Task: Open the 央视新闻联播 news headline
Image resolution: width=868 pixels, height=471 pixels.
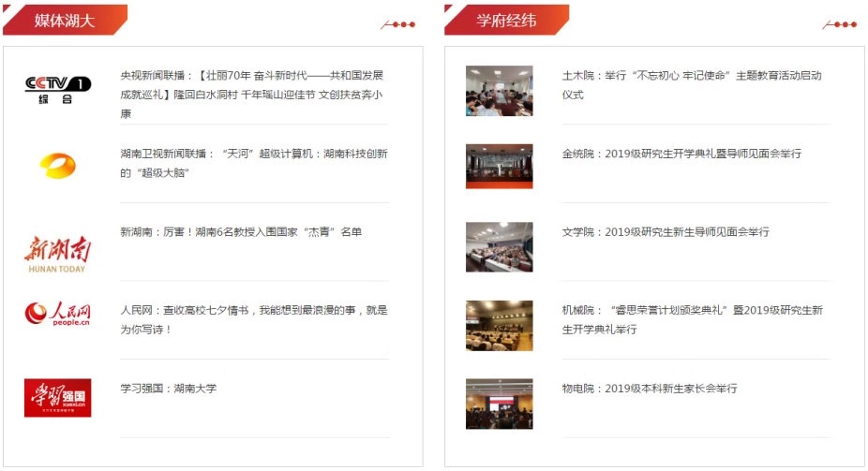Action: click(x=252, y=94)
